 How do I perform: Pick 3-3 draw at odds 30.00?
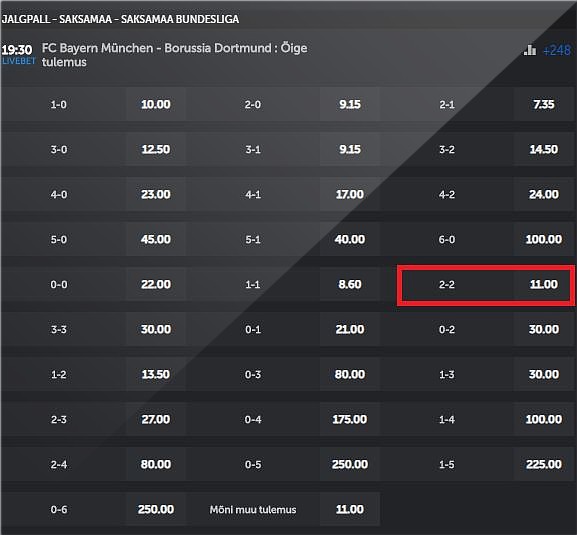(156, 329)
